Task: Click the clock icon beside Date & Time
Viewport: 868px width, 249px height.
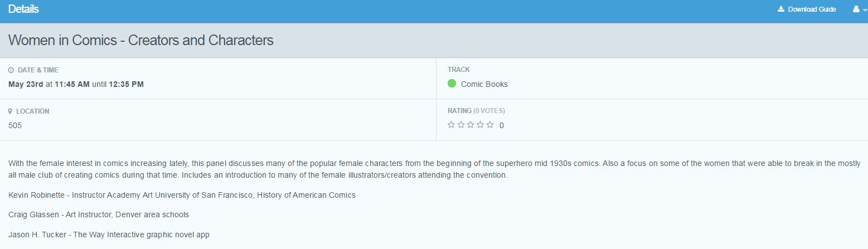Action: (11, 70)
